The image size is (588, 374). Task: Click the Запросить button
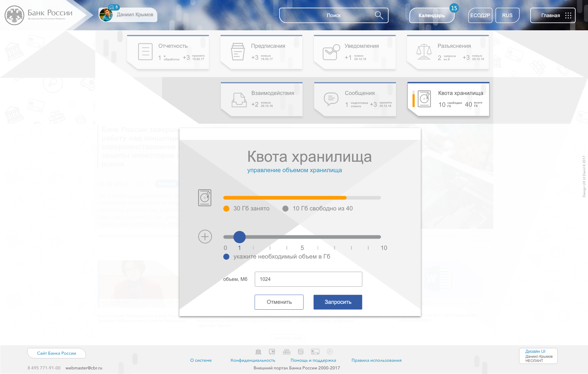[x=338, y=302]
